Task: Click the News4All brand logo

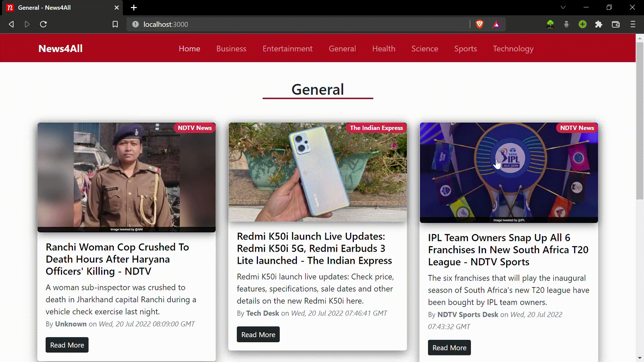Action: tap(60, 49)
